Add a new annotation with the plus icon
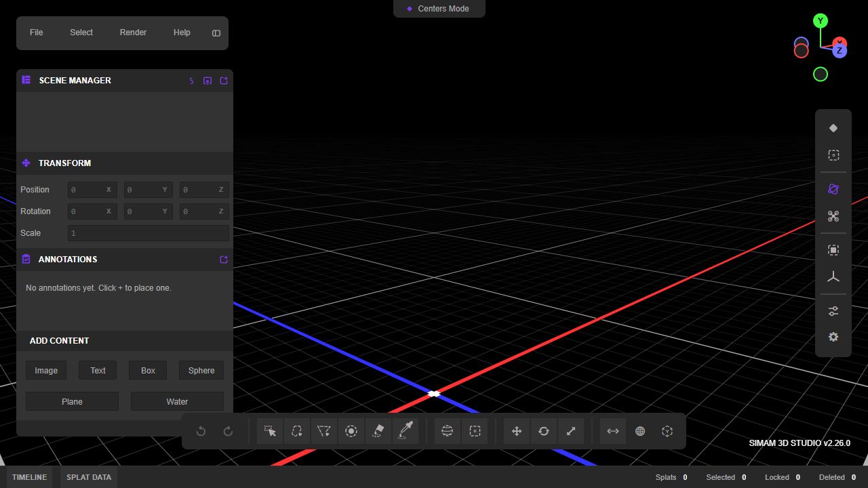This screenshot has height=488, width=868. click(x=224, y=260)
